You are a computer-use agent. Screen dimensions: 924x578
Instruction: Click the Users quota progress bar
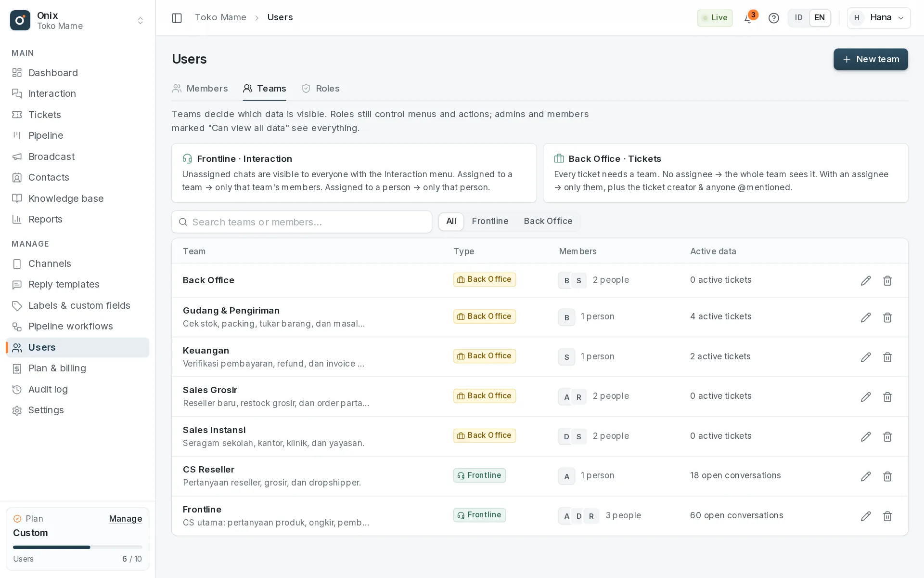pyautogui.click(x=77, y=547)
